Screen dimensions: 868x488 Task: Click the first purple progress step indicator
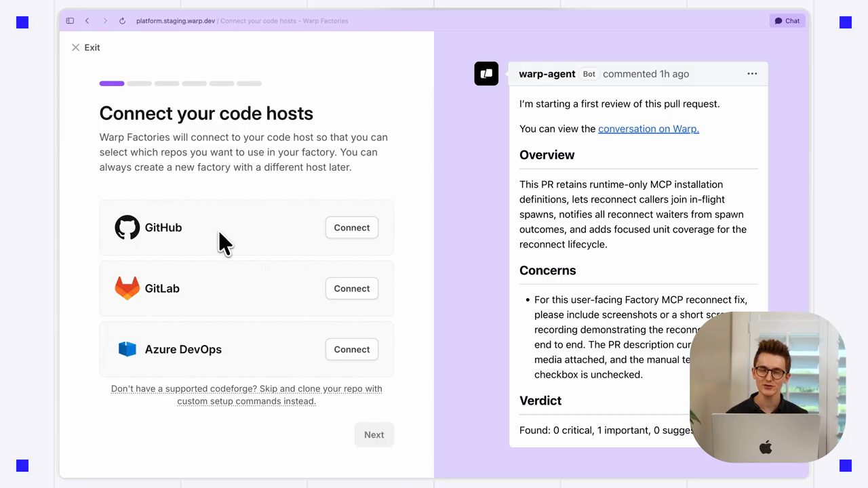[112, 83]
